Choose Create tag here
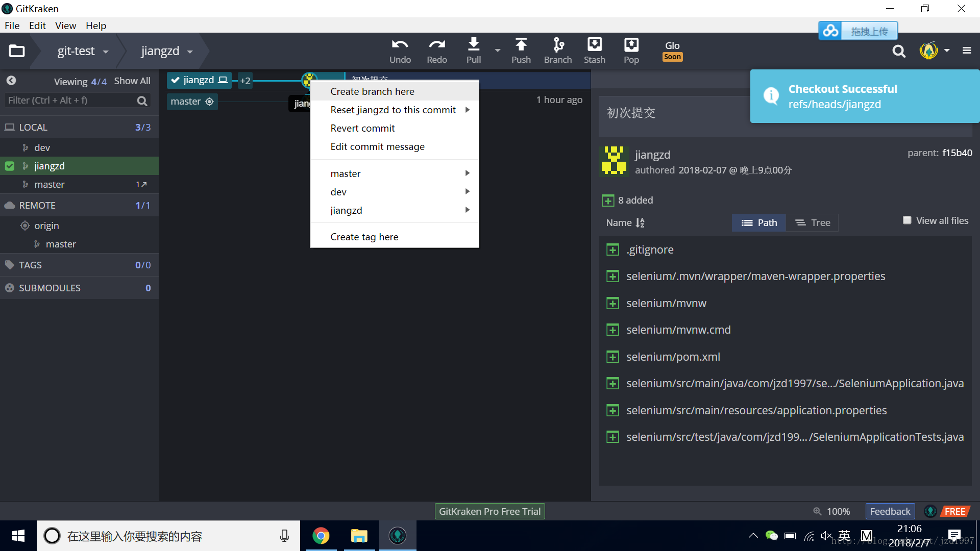Screen dimensions: 980x551 pyautogui.click(x=395, y=237)
